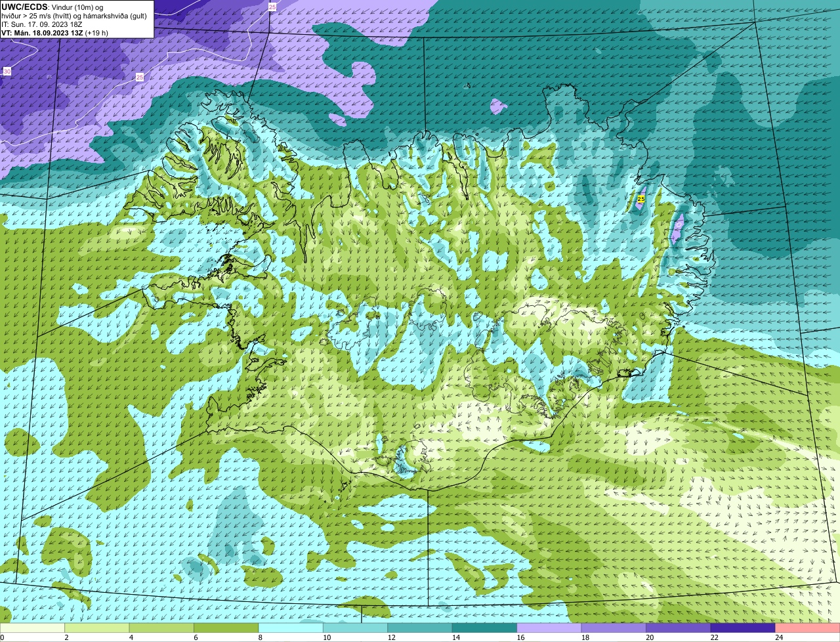Image resolution: width=840 pixels, height=642 pixels.
Task: Select the 2–4 m/s light green legend swatch
Action: (x=97, y=628)
